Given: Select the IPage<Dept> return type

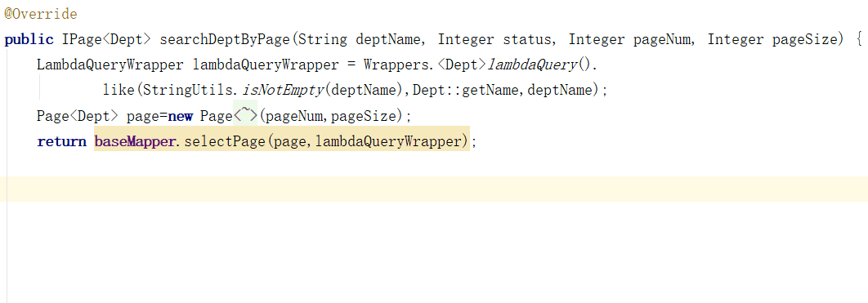Looking at the screenshot, I should [x=106, y=39].
